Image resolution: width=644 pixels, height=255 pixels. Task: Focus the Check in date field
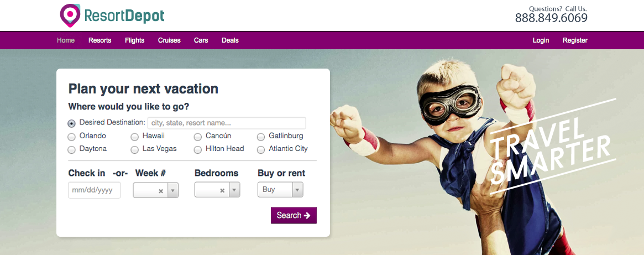click(95, 190)
